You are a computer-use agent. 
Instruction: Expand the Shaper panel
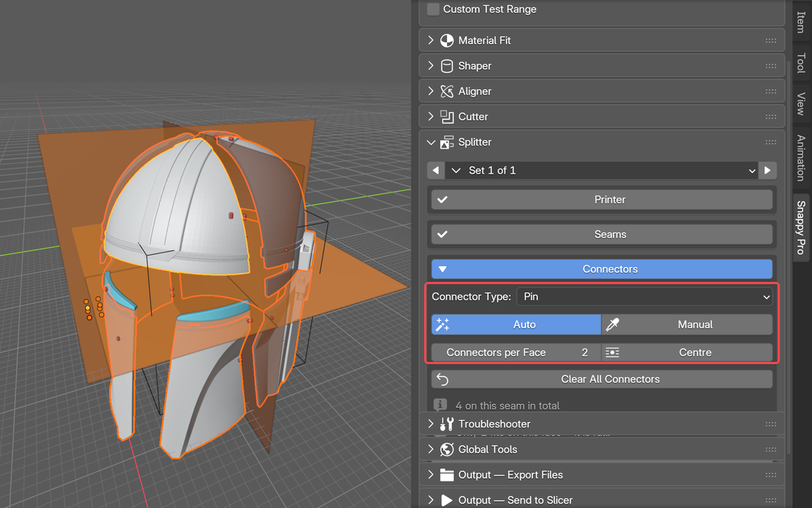[x=430, y=66]
